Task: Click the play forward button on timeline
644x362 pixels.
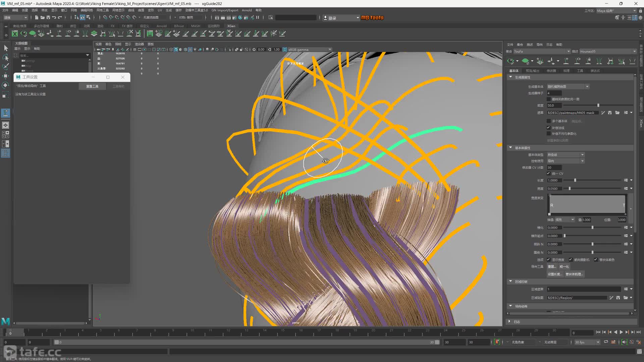Action: (621, 332)
